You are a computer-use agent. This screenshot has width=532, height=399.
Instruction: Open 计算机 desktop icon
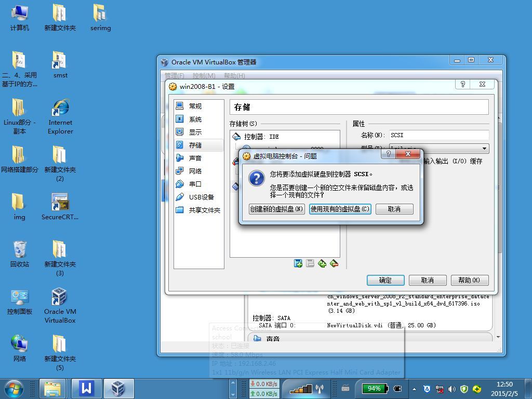(19, 18)
